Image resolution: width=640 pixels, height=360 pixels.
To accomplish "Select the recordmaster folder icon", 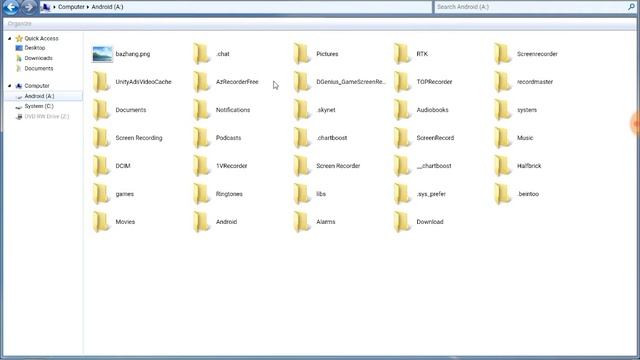I will 502,82.
